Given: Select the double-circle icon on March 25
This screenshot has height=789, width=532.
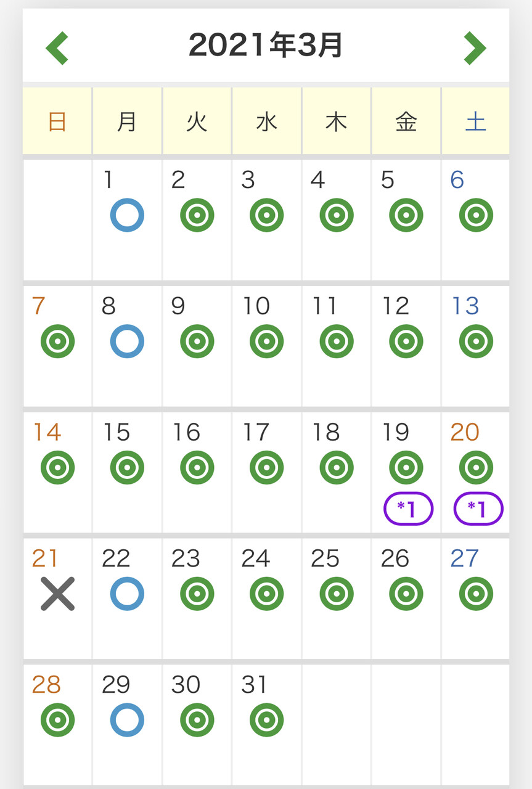Looking at the screenshot, I should pos(337,594).
